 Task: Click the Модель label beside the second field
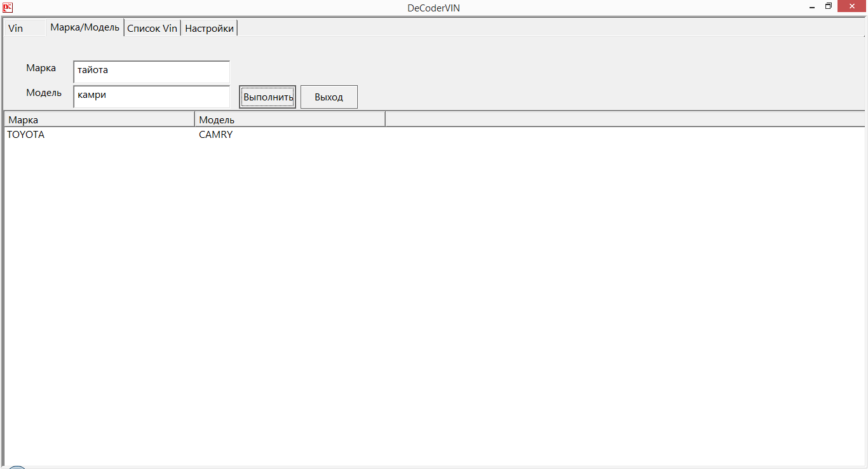[x=44, y=93]
